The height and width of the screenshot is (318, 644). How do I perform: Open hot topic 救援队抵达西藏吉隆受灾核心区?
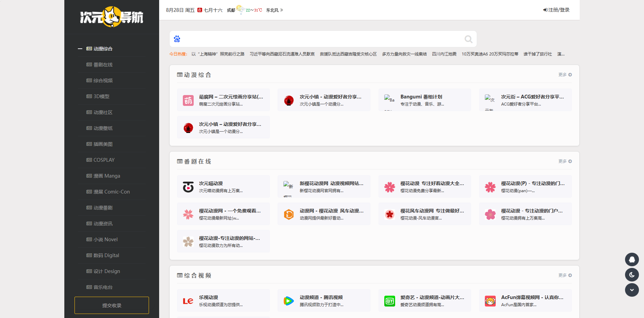[348, 54]
